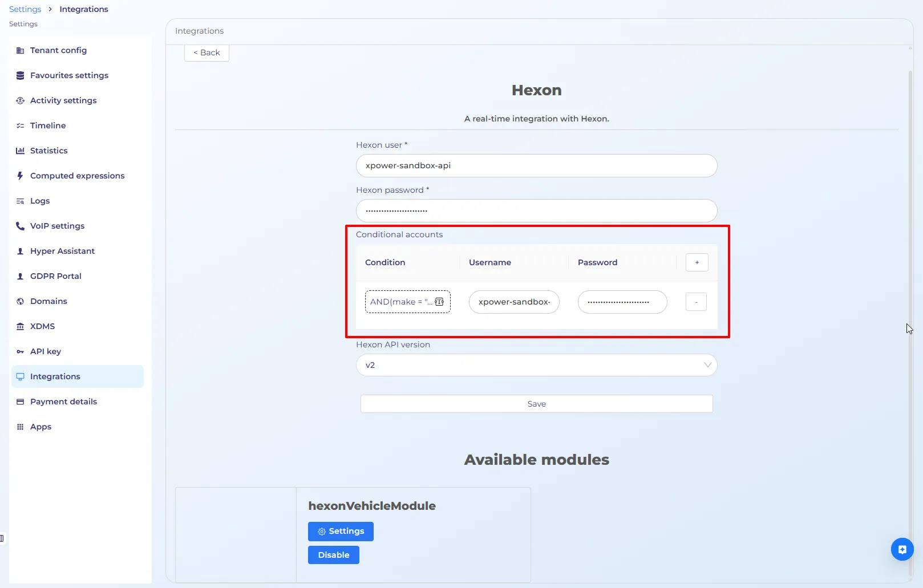Open expression editor icon in Condition field
This screenshot has width=923, height=588.
(x=439, y=302)
